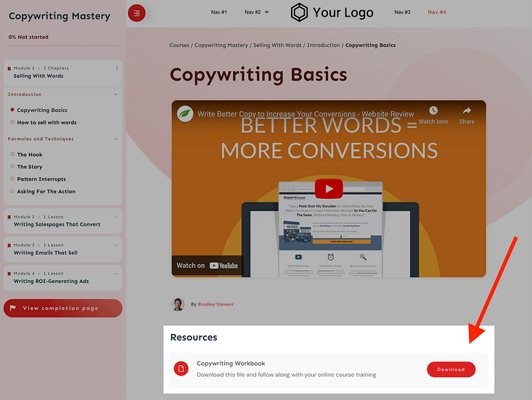Click the Share arrow icon on video

point(467,110)
